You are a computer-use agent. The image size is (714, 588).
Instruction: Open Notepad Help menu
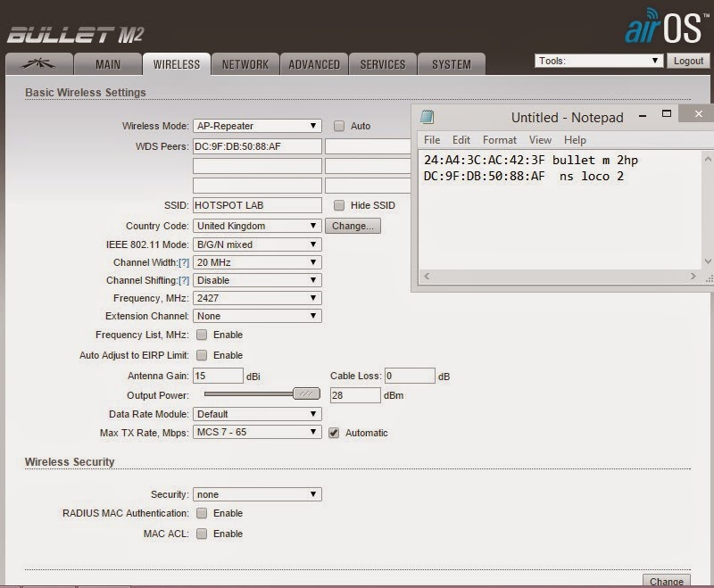575,140
